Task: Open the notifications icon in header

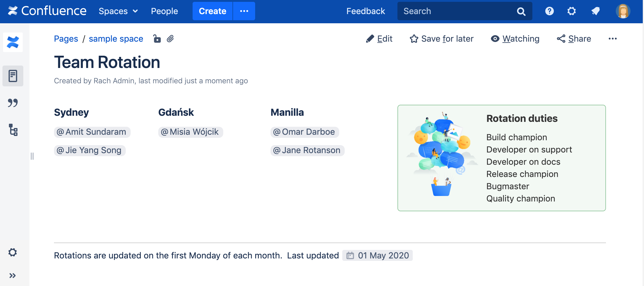Action: click(x=595, y=11)
